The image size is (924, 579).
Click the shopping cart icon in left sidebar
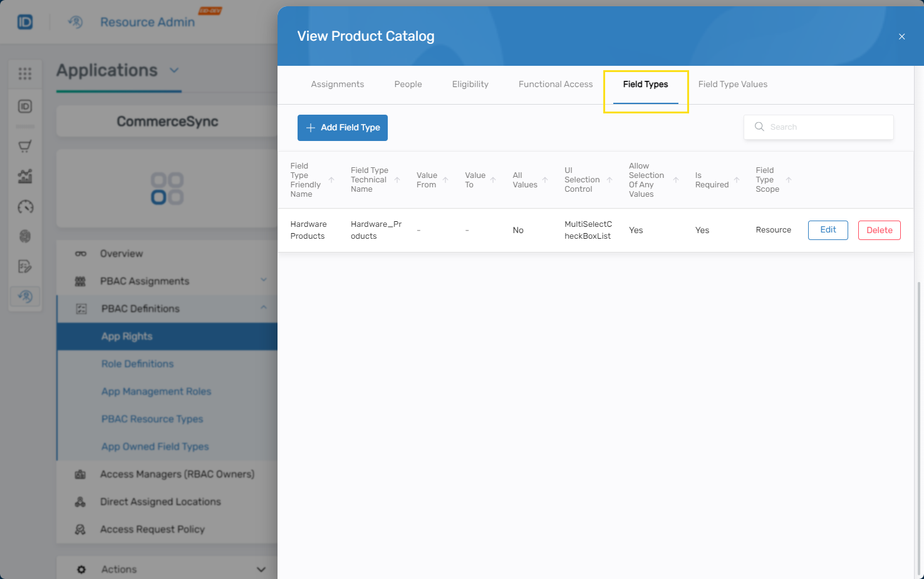pos(25,147)
